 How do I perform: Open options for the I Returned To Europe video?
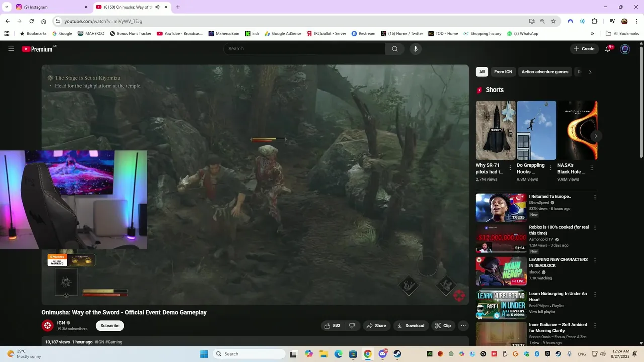click(595, 198)
